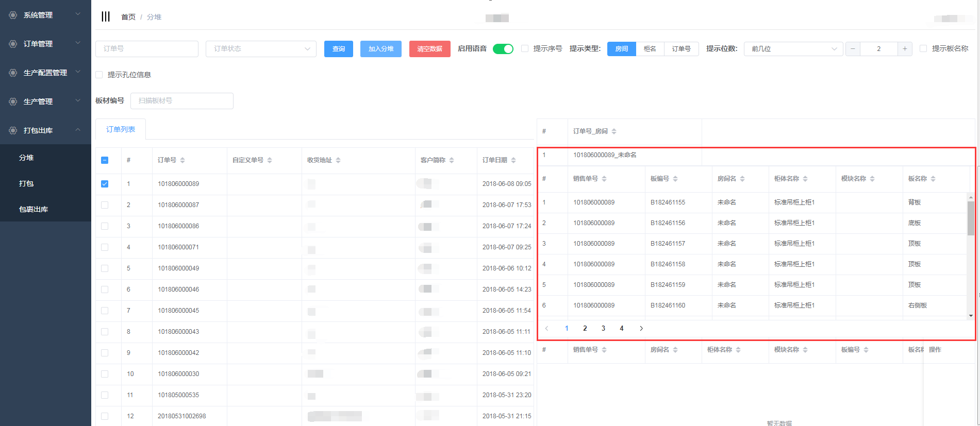This screenshot has height=426, width=980.
Task: Open the 订单状态 dropdown
Action: pyautogui.click(x=261, y=49)
